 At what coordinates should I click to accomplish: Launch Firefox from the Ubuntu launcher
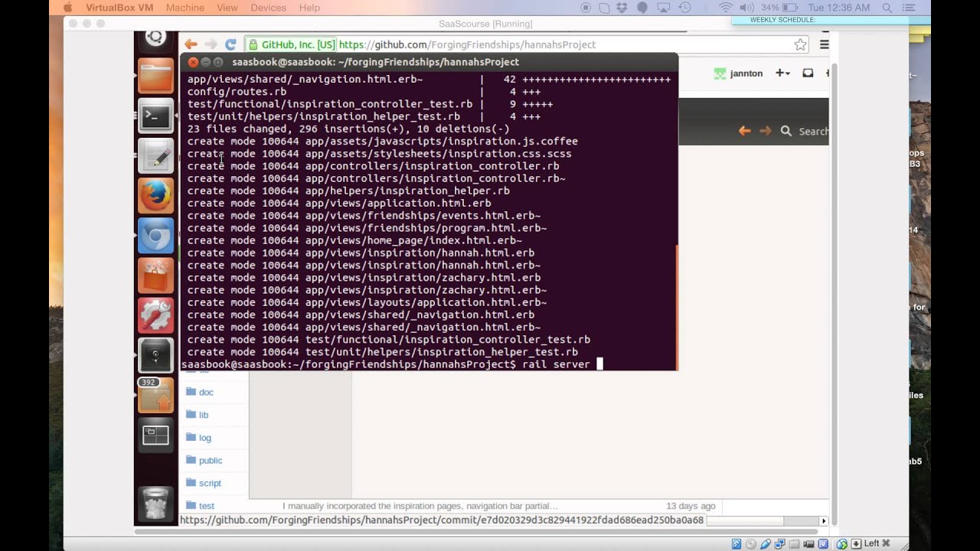pos(155,196)
